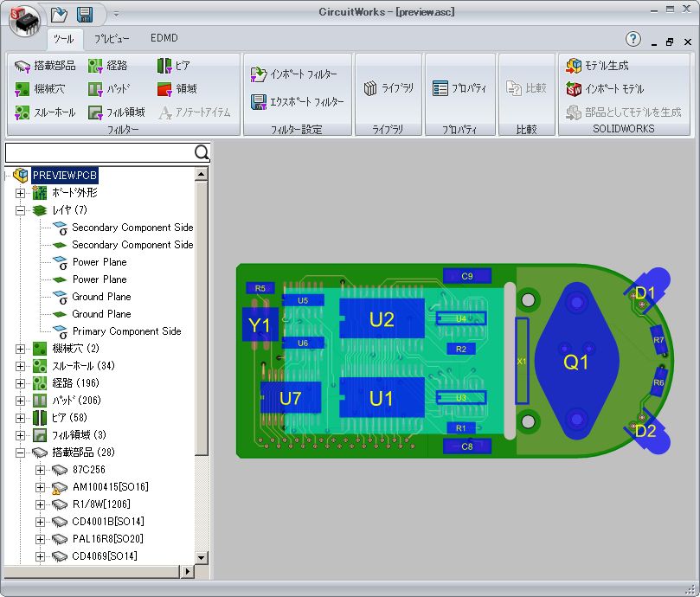700x597 pixels.
Task: Toggle the パッド filter
Action: click(109, 89)
